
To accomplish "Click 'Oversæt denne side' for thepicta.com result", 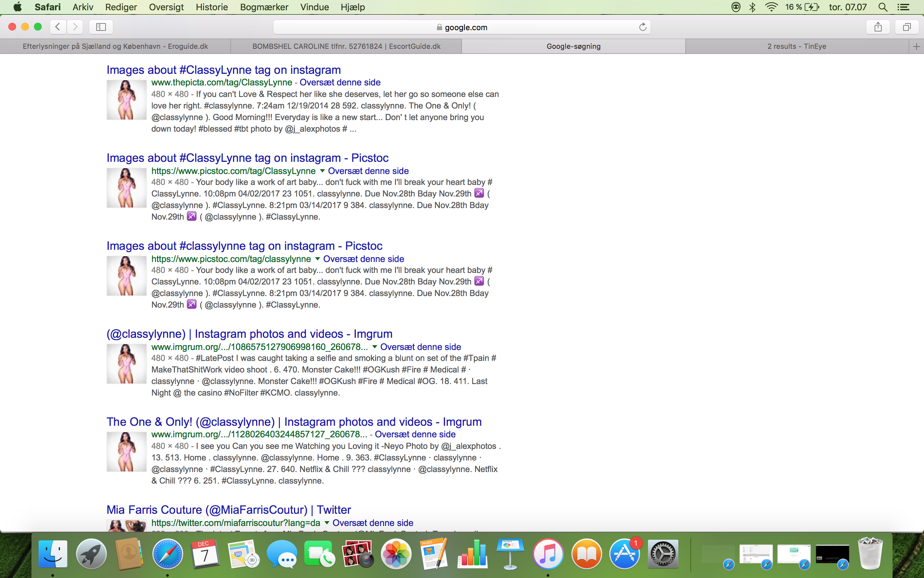I will [340, 82].
